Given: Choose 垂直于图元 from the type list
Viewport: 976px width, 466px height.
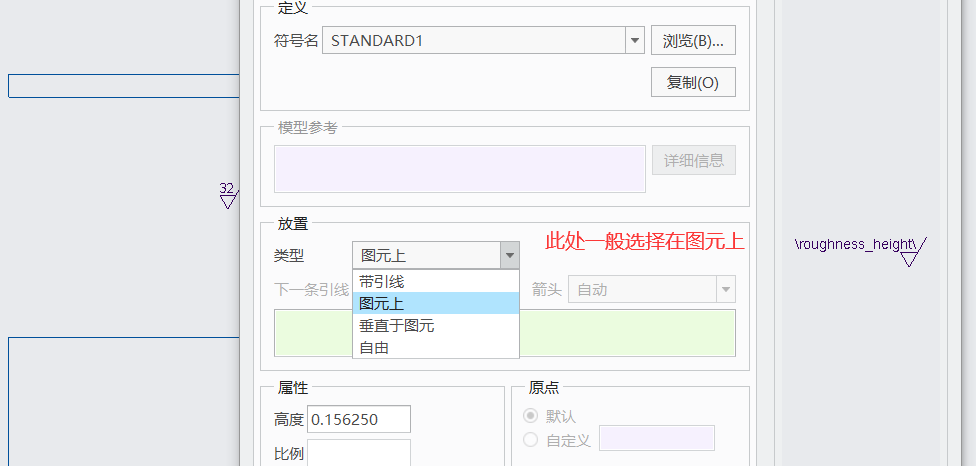Looking at the screenshot, I should click(x=436, y=325).
